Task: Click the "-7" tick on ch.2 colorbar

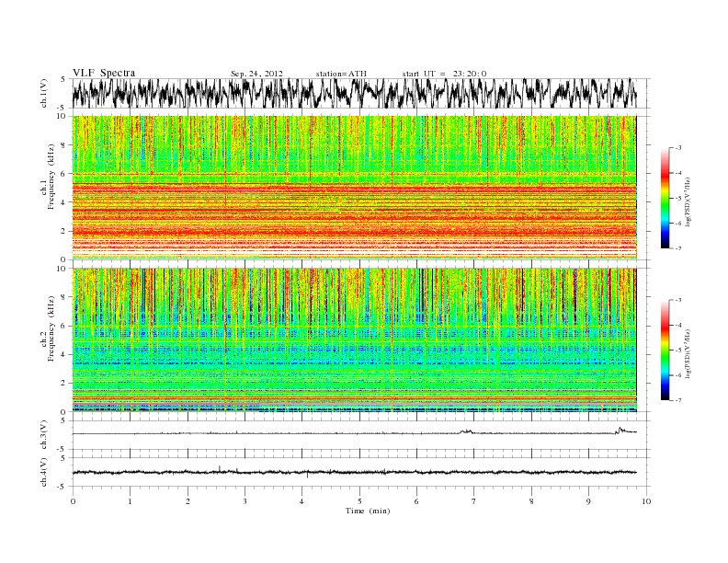Action: [x=677, y=400]
